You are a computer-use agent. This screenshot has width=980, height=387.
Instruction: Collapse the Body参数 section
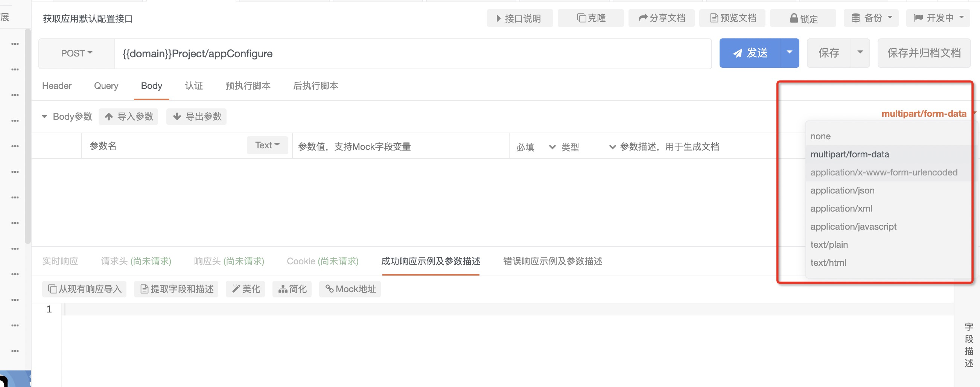point(44,116)
